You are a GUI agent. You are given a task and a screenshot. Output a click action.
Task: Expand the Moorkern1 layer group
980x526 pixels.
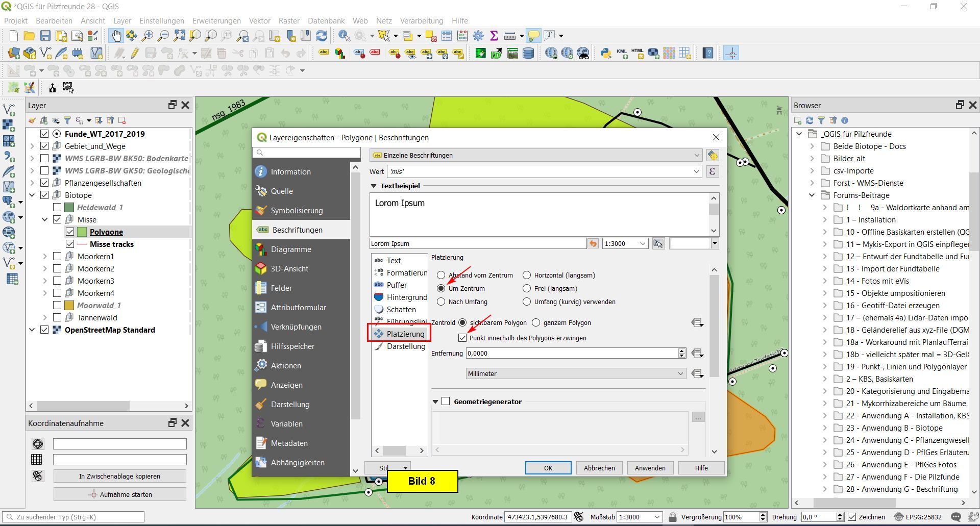click(45, 257)
